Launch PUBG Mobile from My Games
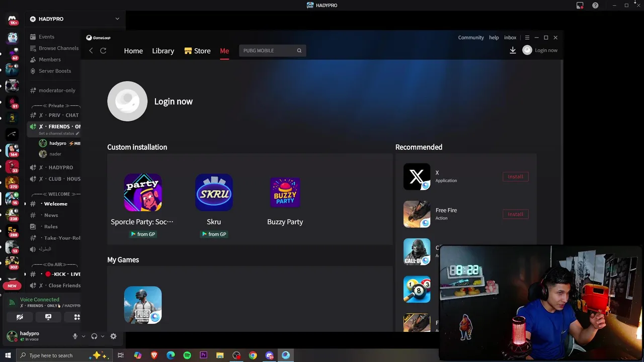Image resolution: width=644 pixels, height=362 pixels. pyautogui.click(x=143, y=305)
